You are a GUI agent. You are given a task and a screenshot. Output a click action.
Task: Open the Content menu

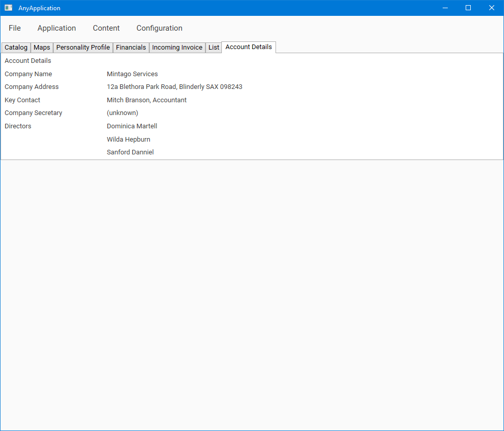click(x=106, y=28)
